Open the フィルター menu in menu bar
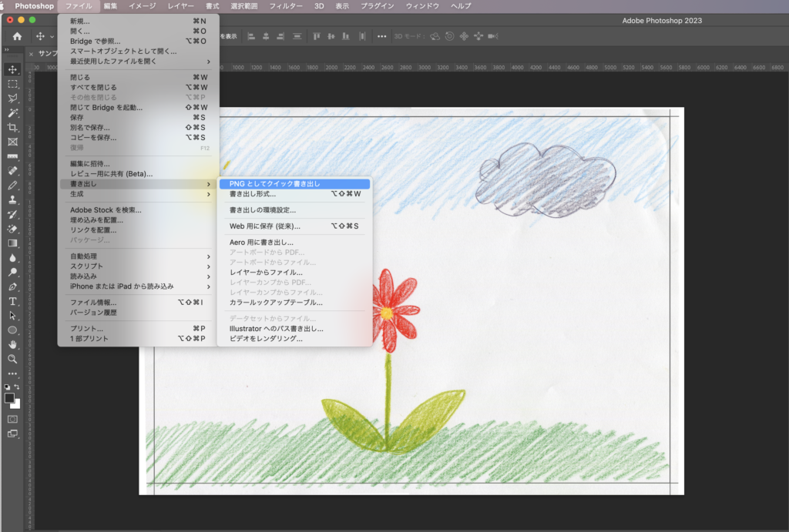The height and width of the screenshot is (532, 789). tap(285, 6)
